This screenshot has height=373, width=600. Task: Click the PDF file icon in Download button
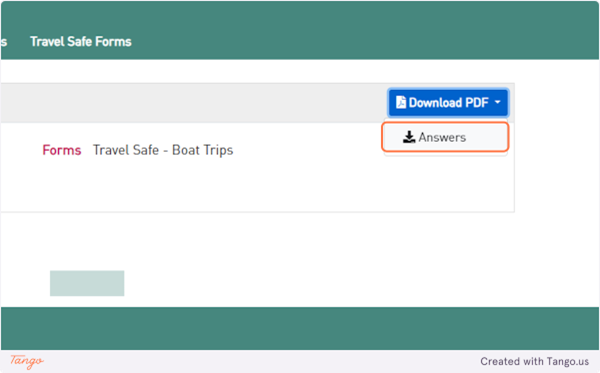point(401,102)
